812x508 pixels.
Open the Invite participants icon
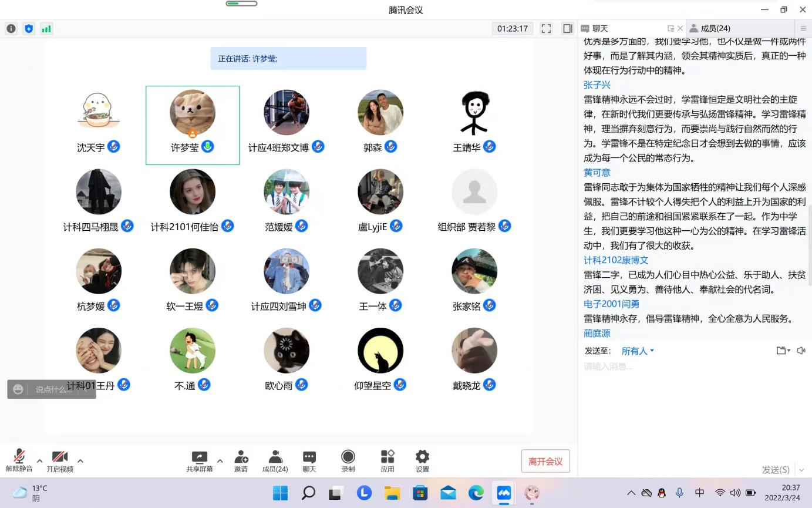click(x=241, y=457)
